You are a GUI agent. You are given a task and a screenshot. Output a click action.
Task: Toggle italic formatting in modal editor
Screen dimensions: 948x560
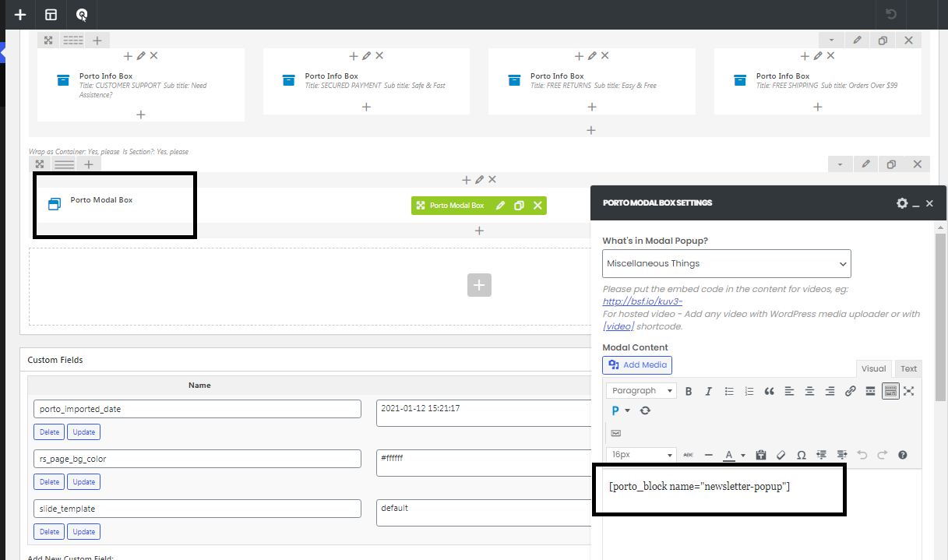point(709,391)
